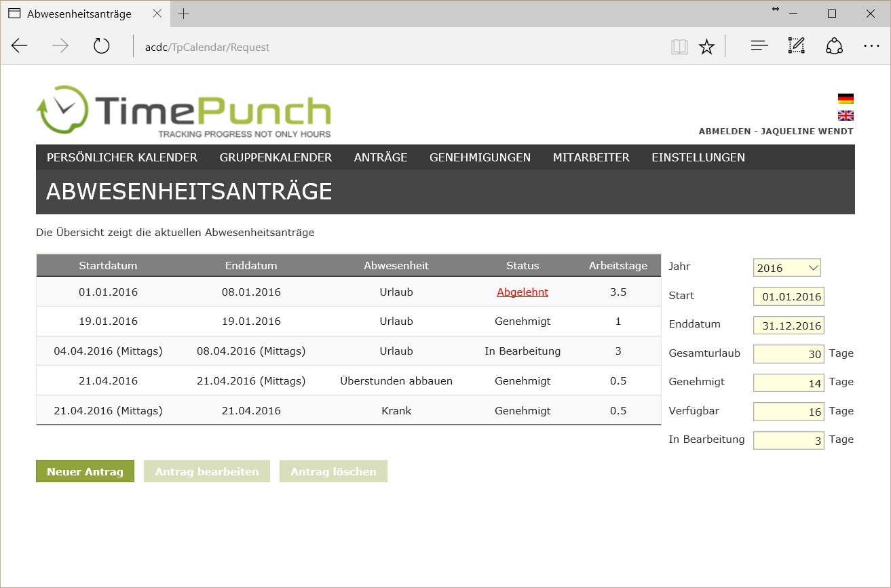Open the Edge Hub icon
Image resolution: width=891 pixels, height=588 pixels.
(x=759, y=47)
